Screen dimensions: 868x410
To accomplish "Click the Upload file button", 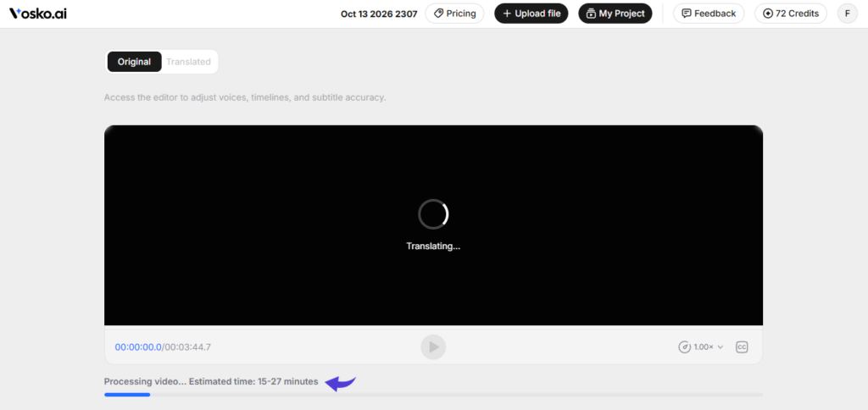I will point(531,14).
